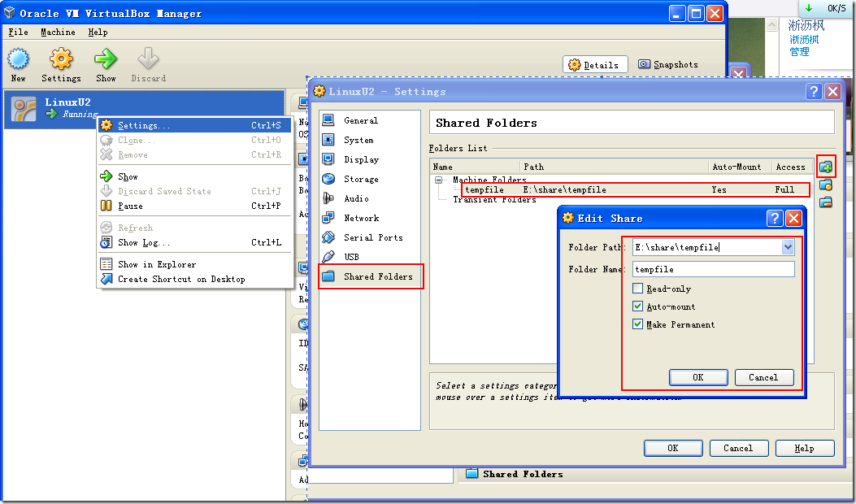Click the E:\share\tempfile path cell

pos(564,189)
